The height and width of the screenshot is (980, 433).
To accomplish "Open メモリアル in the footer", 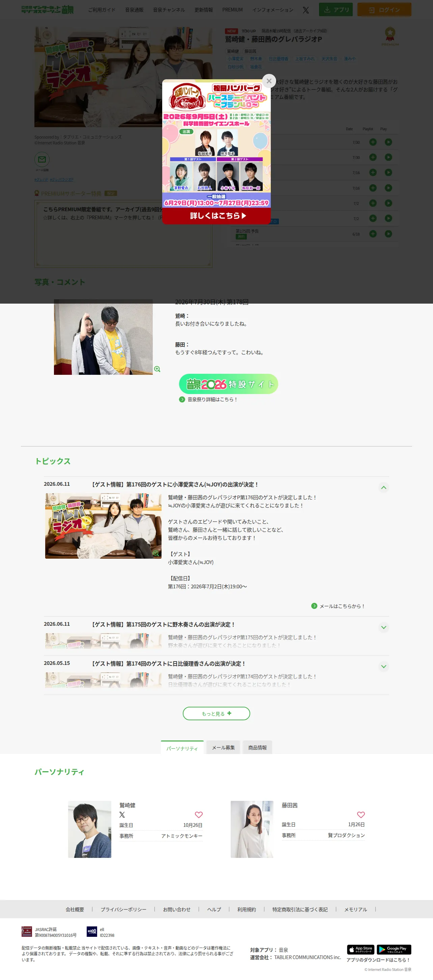I will [x=356, y=909].
